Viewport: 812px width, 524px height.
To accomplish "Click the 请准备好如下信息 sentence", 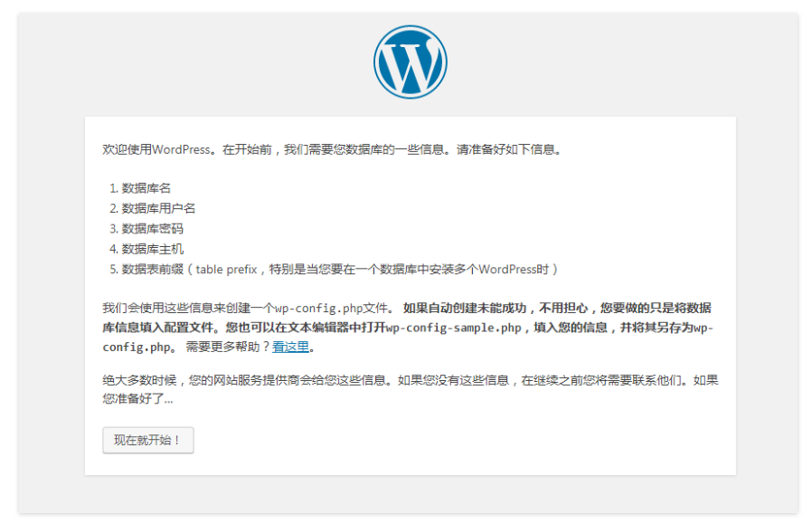I will pyautogui.click(x=506, y=149).
